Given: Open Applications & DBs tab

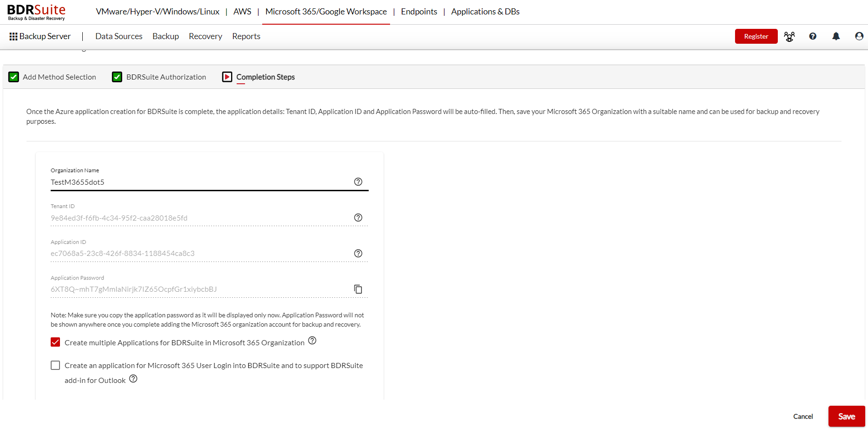Looking at the screenshot, I should [x=485, y=12].
